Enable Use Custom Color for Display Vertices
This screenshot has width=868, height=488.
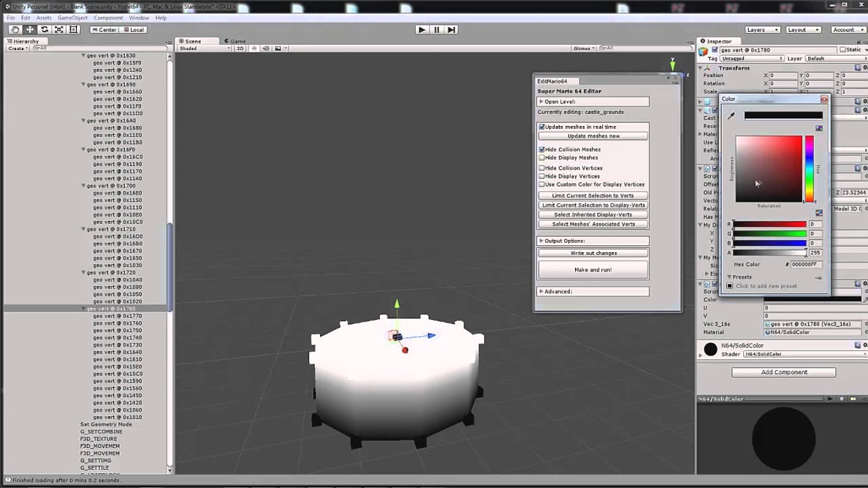(542, 184)
